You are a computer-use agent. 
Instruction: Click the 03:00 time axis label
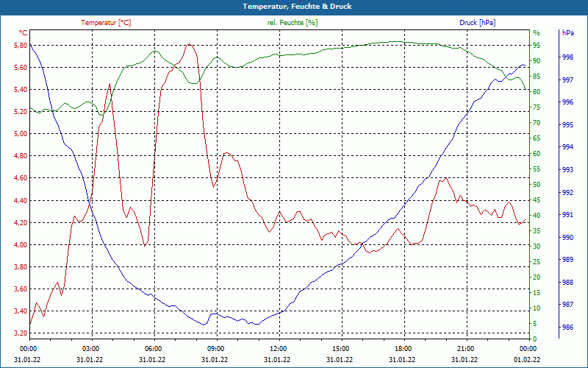coord(90,349)
